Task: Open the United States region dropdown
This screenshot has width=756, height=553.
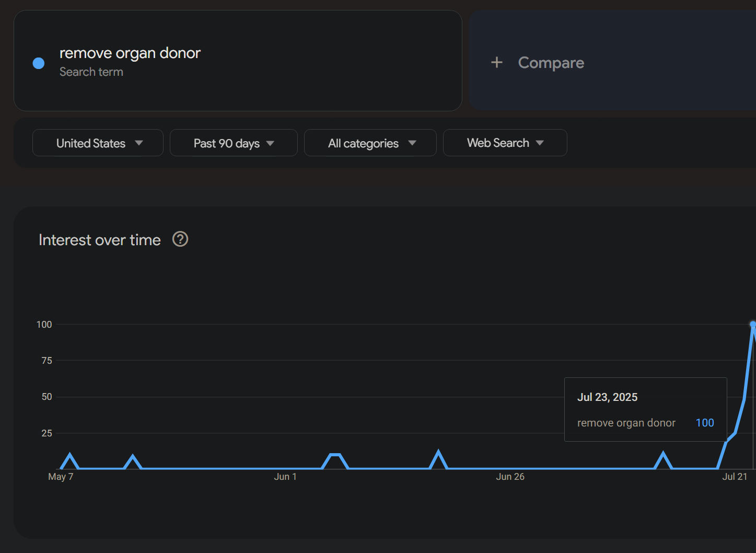Action: point(98,143)
